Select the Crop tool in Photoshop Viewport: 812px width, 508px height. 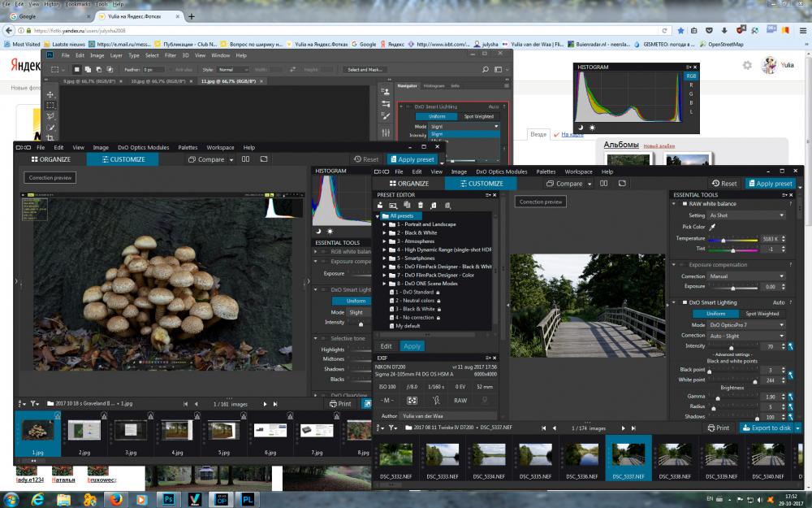tap(50, 138)
